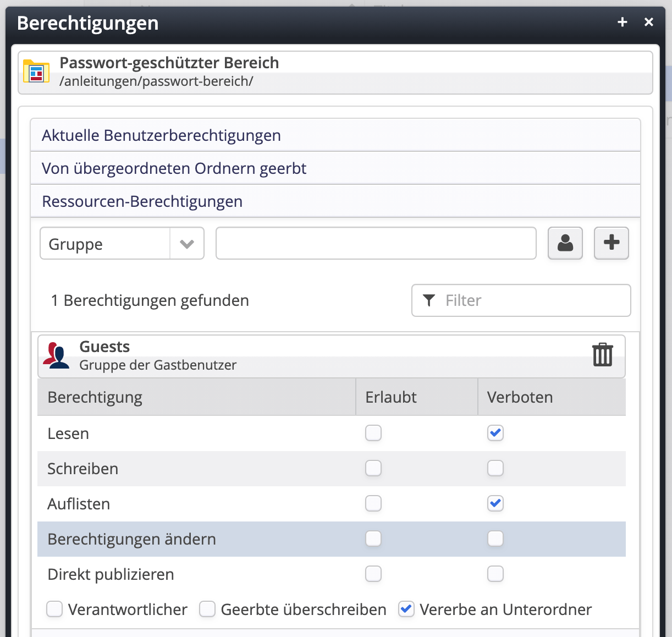Click the plus icon in the dialog title bar
This screenshot has width=672, height=637.
(622, 22)
